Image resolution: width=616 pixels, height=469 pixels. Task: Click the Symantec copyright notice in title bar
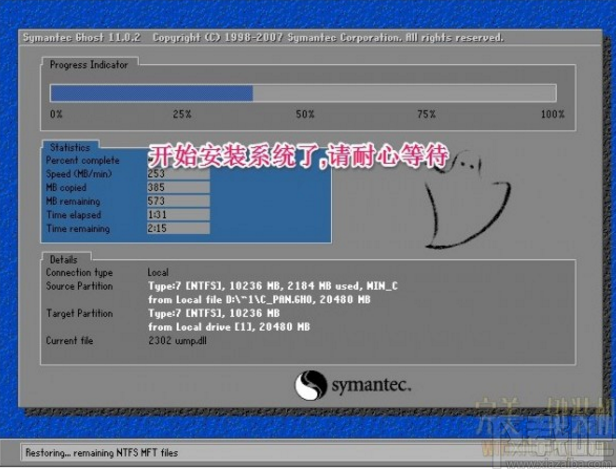pos(328,38)
